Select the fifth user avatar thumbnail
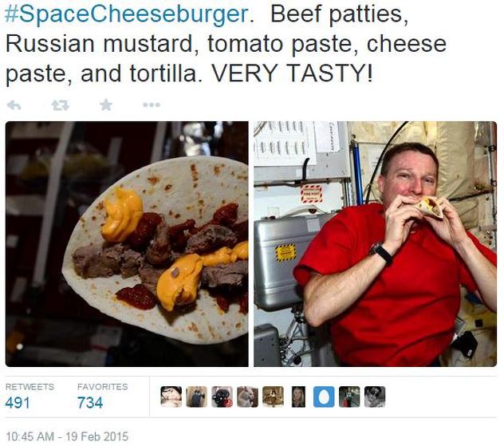Screen dimensions: 504x446 pyautogui.click(x=273, y=397)
